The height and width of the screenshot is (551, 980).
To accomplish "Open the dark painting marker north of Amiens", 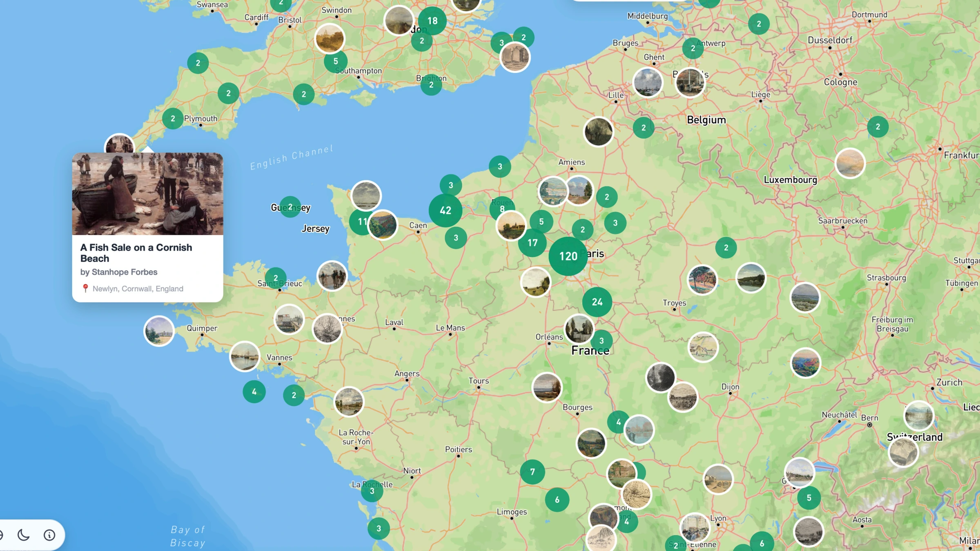I will coord(598,132).
